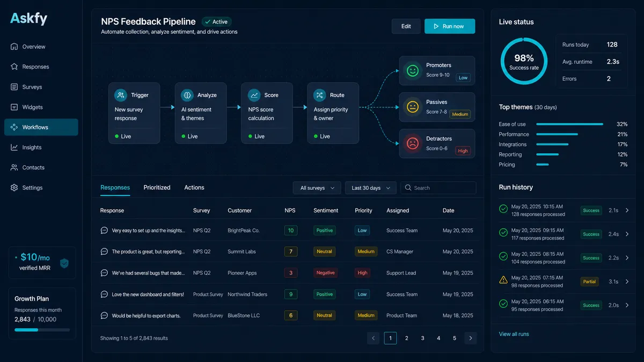Image resolution: width=644 pixels, height=362 pixels.
Task: Open the Overview home icon
Action: pos(14,47)
